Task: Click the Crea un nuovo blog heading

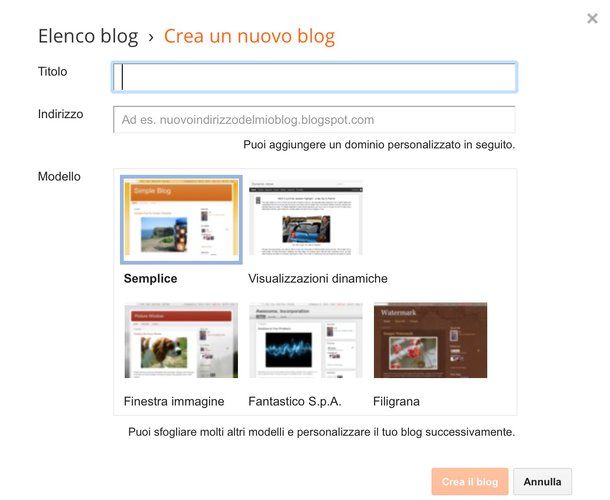Action: point(249,36)
